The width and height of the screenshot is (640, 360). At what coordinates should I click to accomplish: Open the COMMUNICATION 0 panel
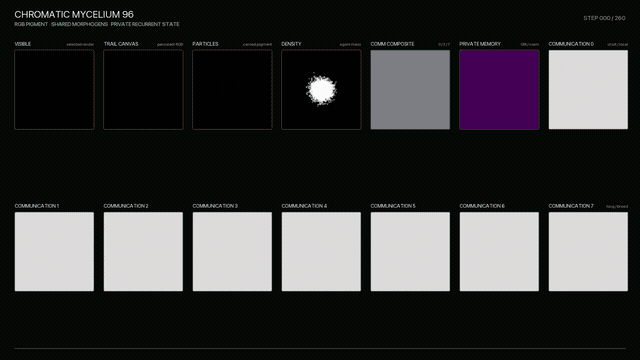click(588, 90)
